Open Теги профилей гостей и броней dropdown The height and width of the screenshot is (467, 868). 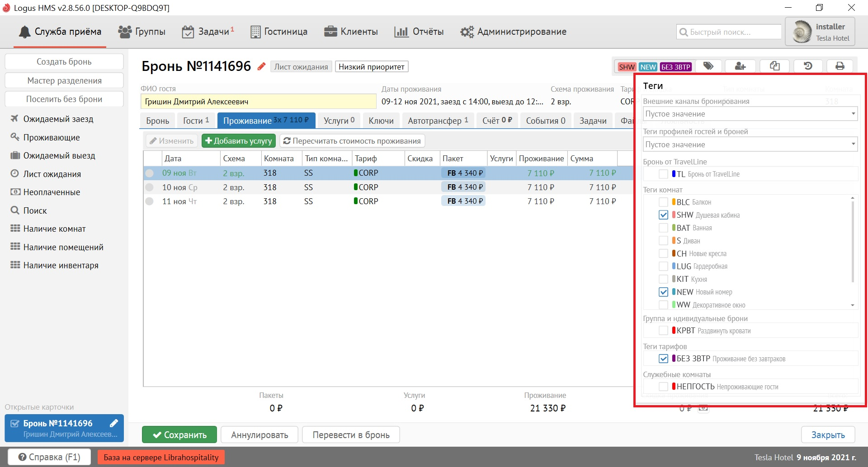coord(750,145)
